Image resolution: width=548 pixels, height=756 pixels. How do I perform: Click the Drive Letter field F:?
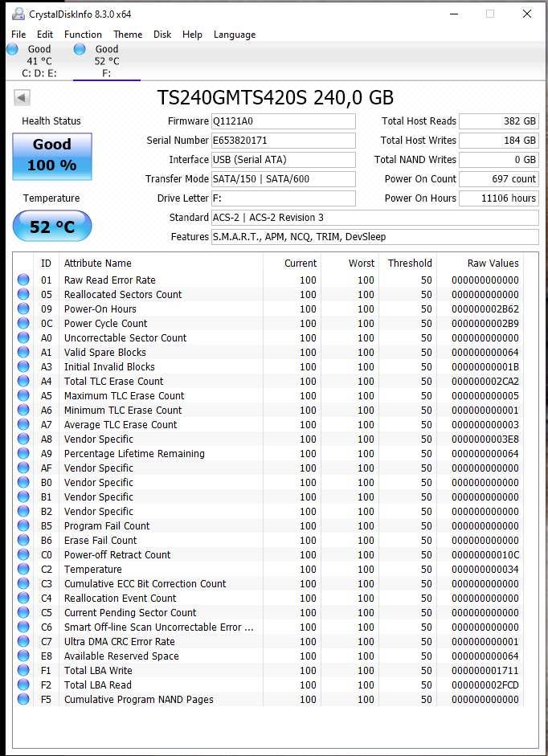(284, 198)
